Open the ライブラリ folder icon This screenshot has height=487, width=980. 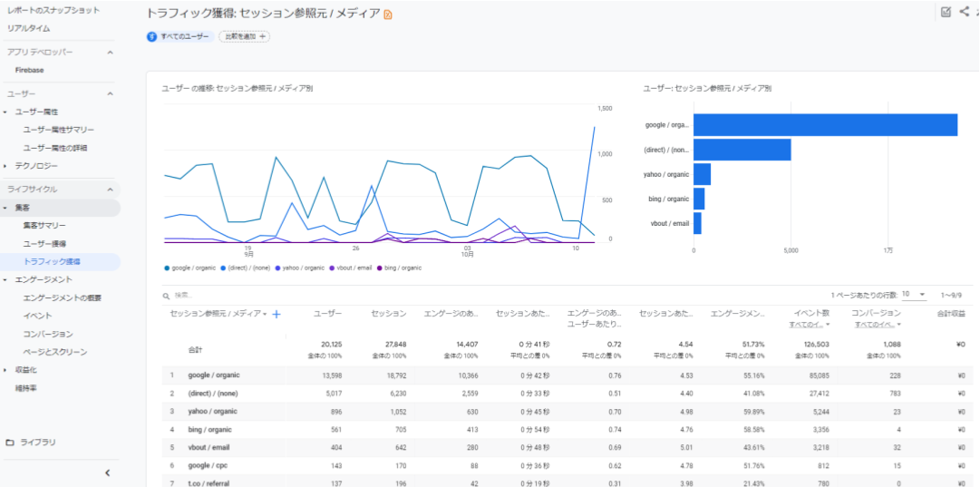10,442
